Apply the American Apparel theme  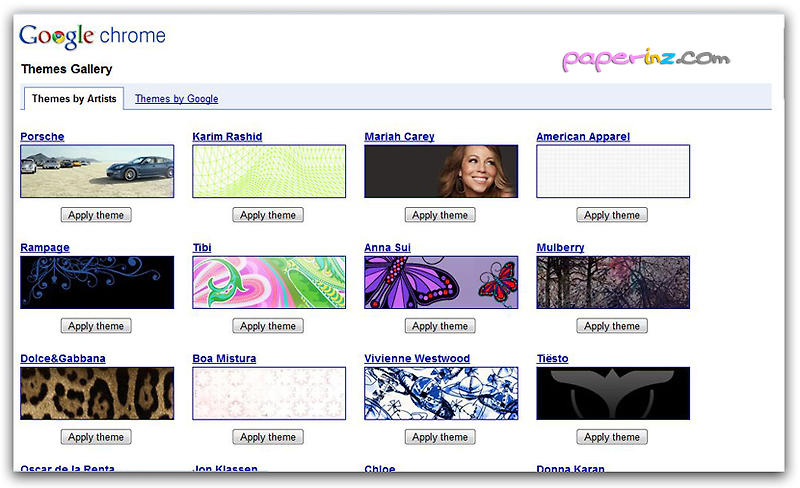click(612, 215)
